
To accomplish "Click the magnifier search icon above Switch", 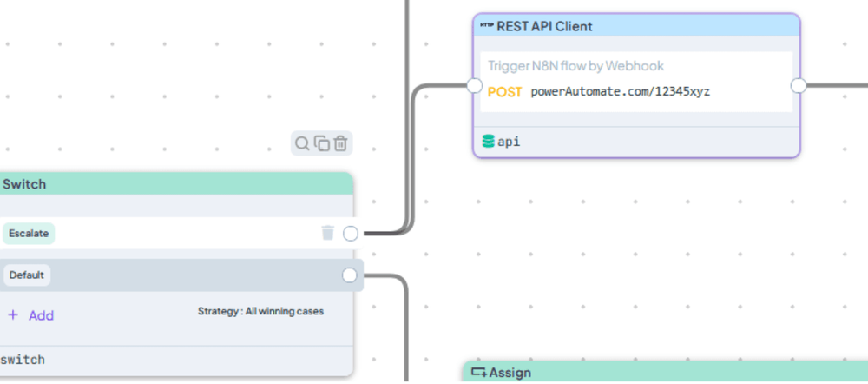I will coord(302,143).
